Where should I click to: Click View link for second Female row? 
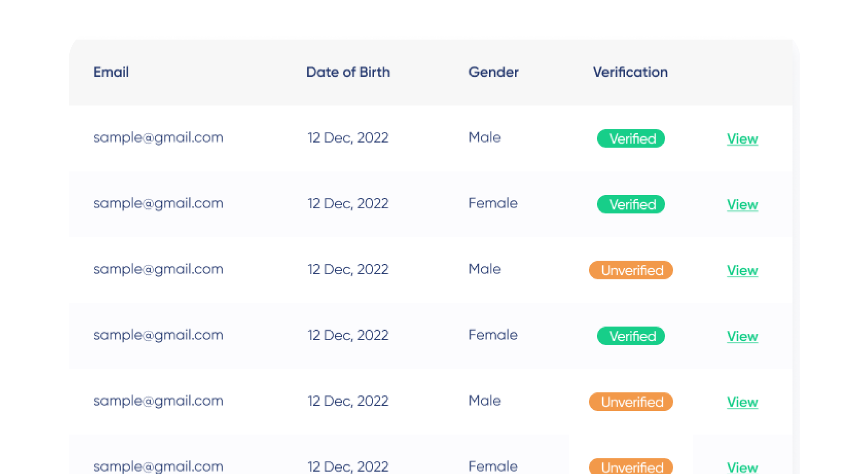tap(742, 336)
